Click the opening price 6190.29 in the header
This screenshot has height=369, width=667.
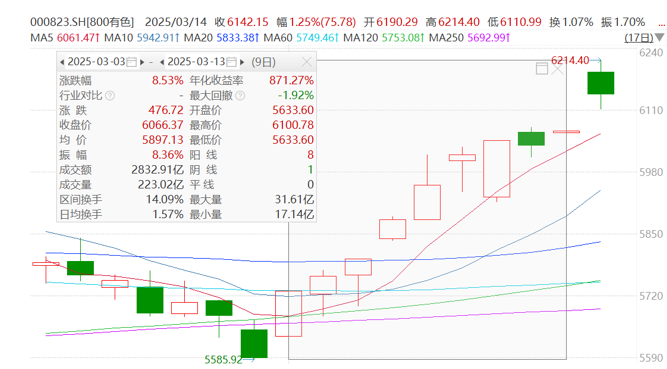point(397,22)
